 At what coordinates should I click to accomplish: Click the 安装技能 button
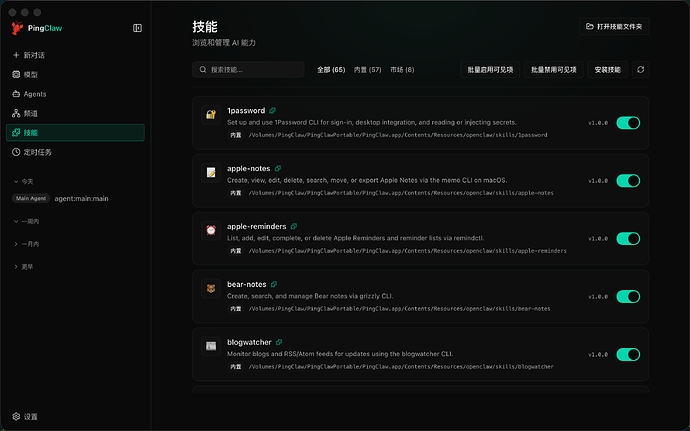(607, 70)
